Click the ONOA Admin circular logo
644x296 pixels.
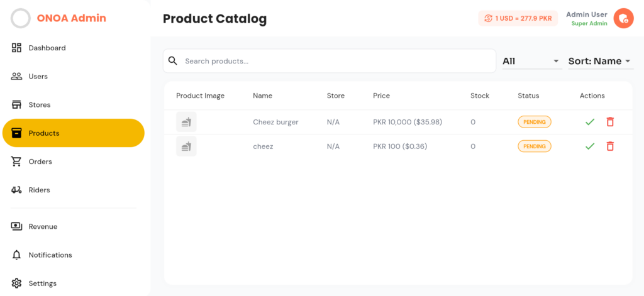(21, 18)
